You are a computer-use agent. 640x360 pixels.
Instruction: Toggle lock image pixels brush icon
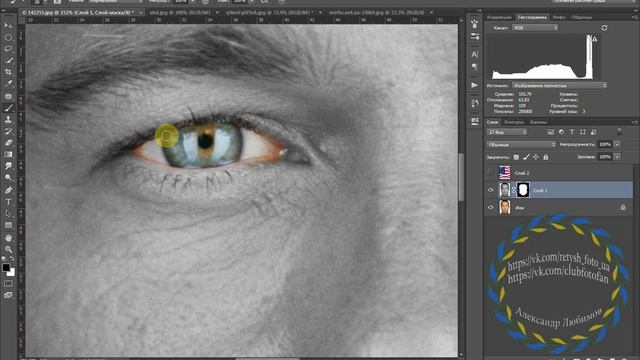[x=527, y=157]
